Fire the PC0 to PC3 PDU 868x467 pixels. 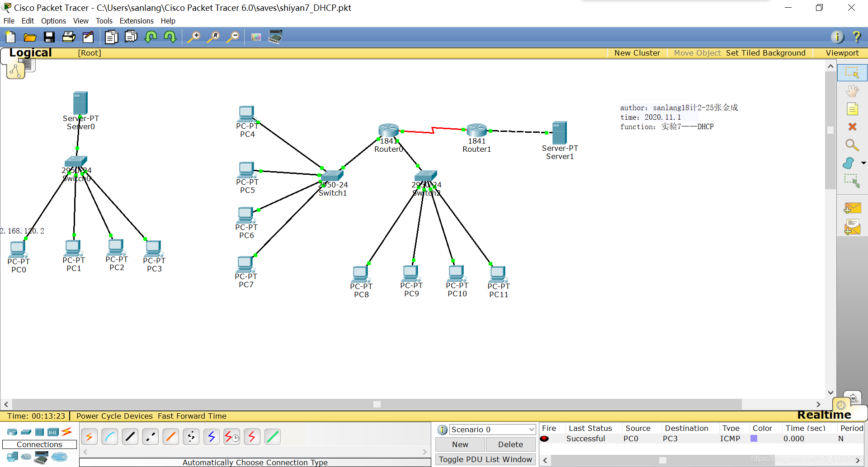tap(544, 439)
